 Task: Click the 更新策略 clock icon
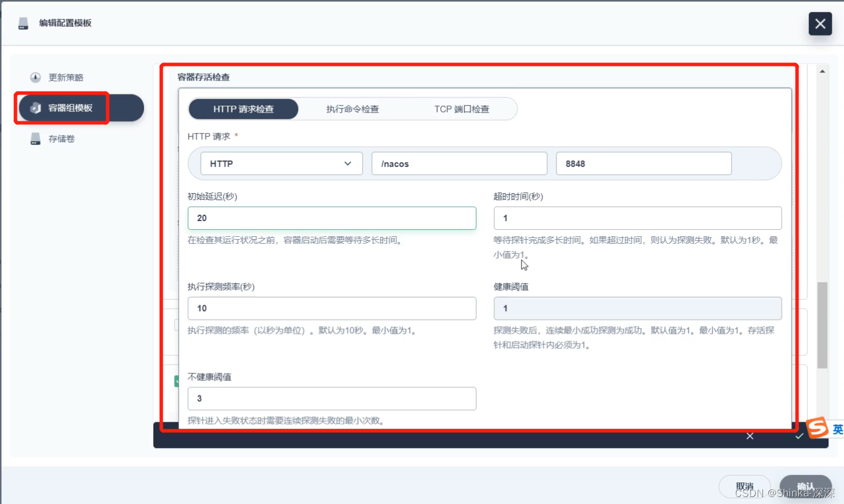(x=36, y=78)
